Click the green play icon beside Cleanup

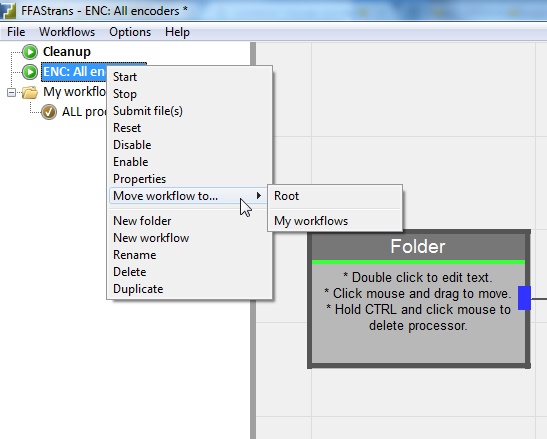coord(30,52)
